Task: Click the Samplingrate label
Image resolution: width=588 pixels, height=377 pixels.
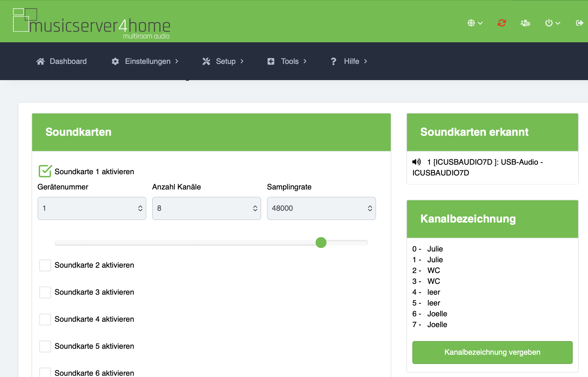Action: [289, 187]
